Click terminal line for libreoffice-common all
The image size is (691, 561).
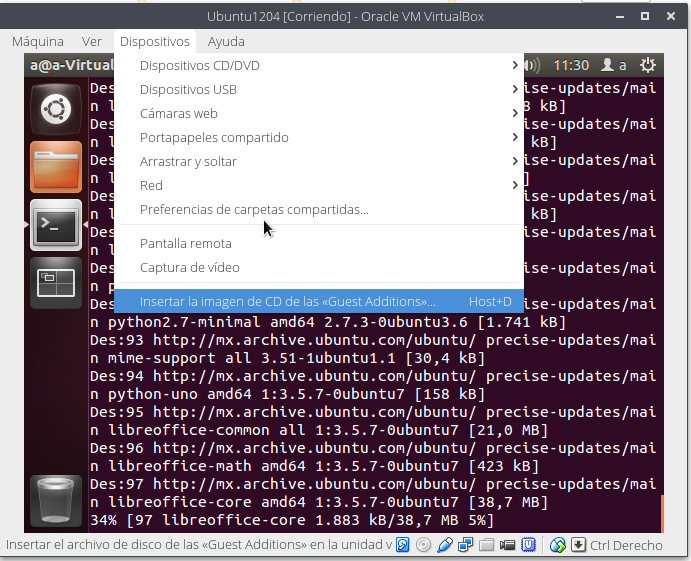click(319, 430)
